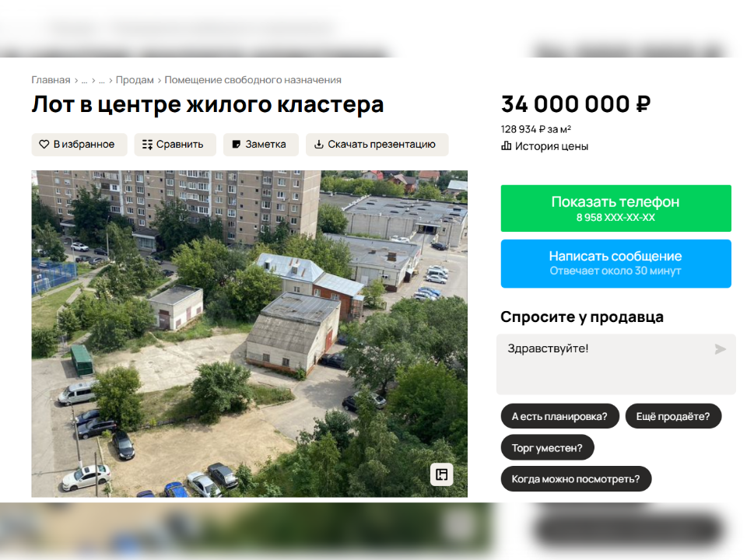The height and width of the screenshot is (560, 747).
Task: Go to Главная breadcrumb link
Action: pos(51,80)
